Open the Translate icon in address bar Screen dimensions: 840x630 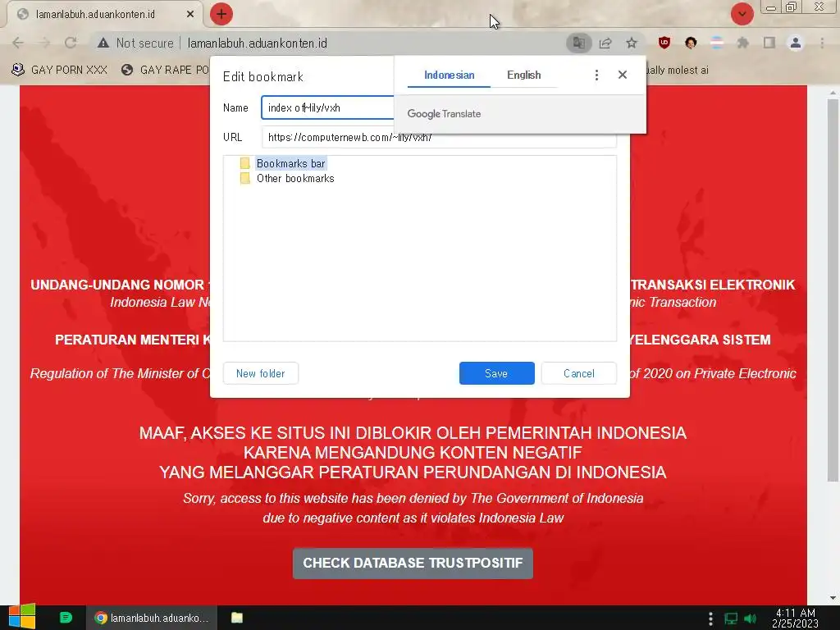coord(578,43)
